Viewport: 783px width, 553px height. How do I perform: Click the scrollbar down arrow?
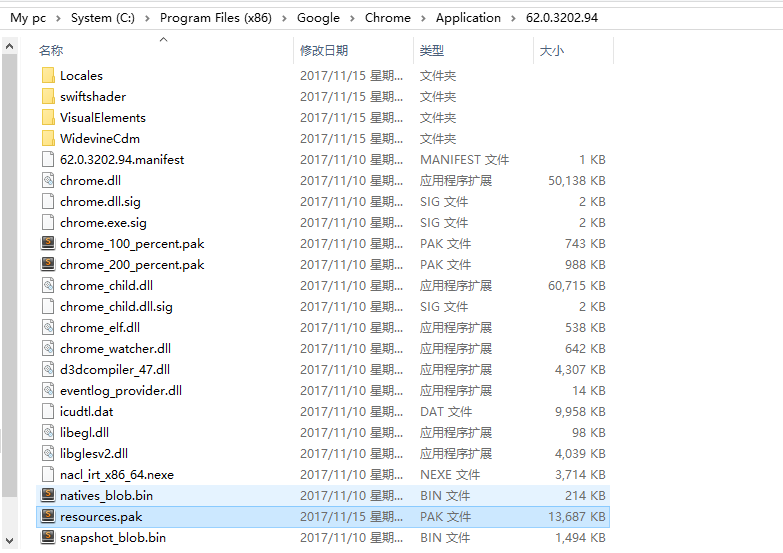[9, 541]
